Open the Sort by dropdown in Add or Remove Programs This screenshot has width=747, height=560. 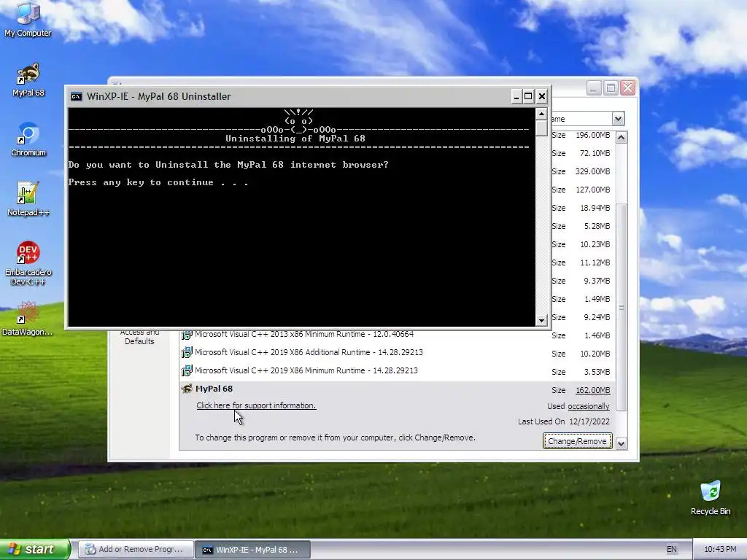pyautogui.click(x=618, y=119)
